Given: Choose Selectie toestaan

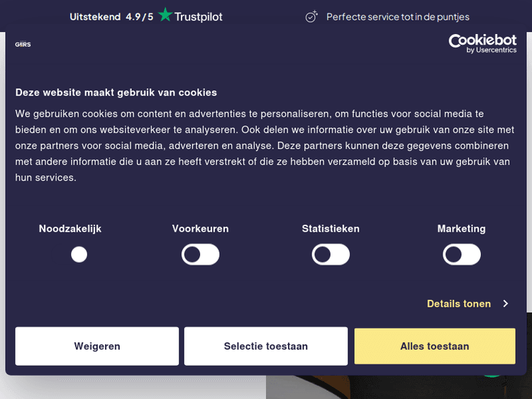Looking at the screenshot, I should (266, 347).
